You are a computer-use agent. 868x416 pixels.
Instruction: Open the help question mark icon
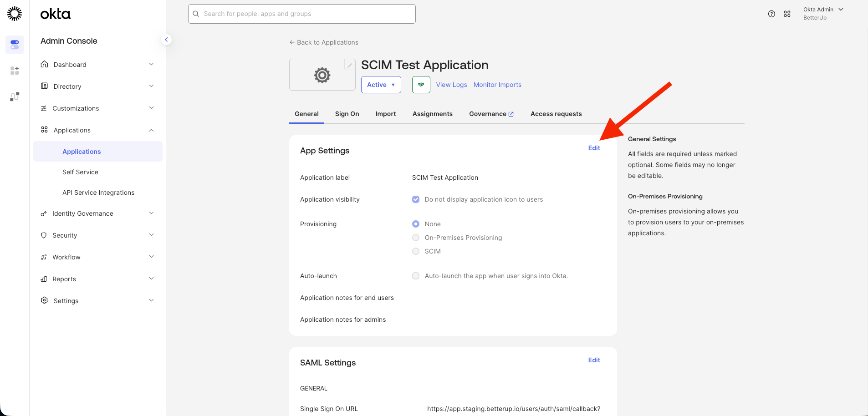[x=771, y=14]
